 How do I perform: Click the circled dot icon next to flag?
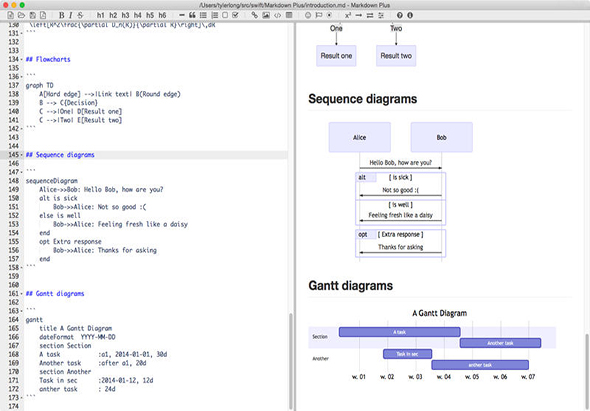pyautogui.click(x=329, y=15)
